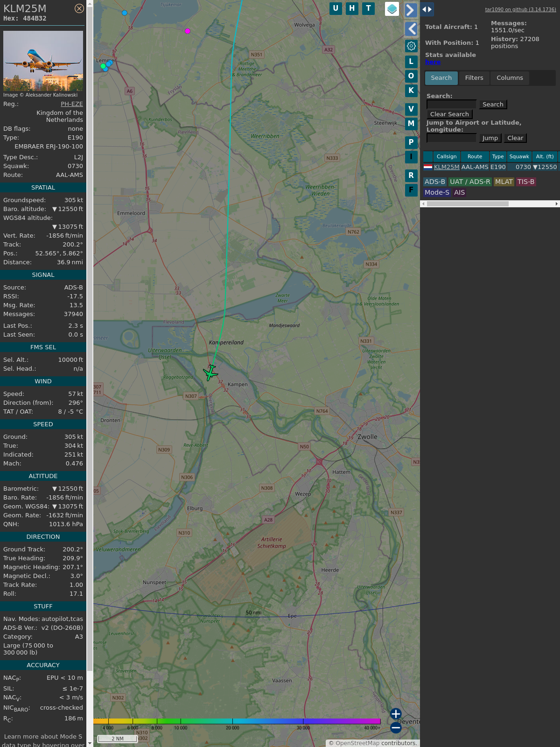This screenshot has width=560, height=747.
Task: Click the MLAT legend label
Action: pos(504,182)
